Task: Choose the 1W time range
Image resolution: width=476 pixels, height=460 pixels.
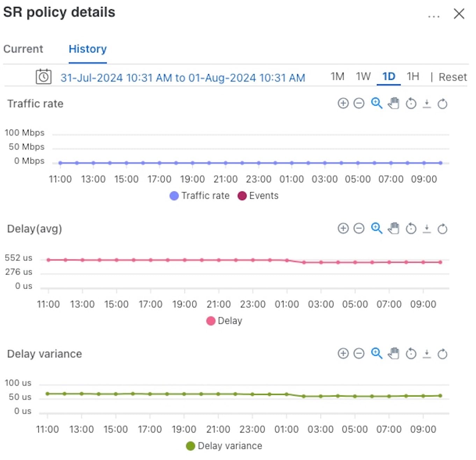Action: [x=363, y=77]
